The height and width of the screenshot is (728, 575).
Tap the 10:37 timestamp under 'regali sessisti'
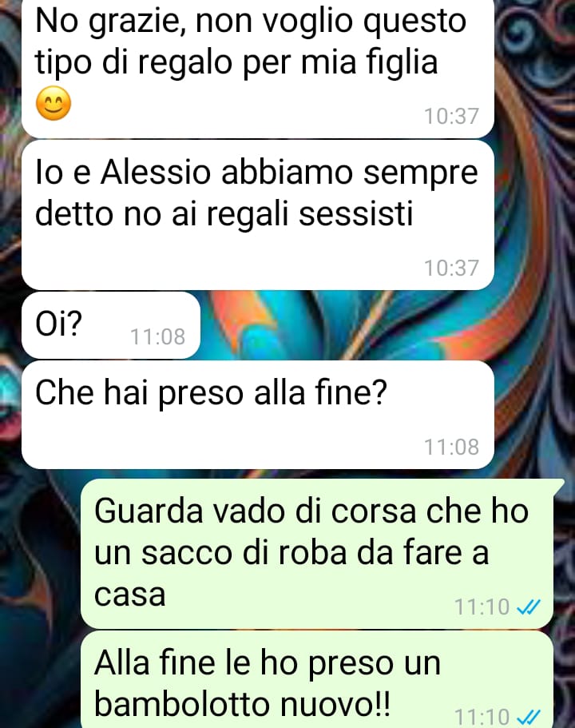coord(451,268)
